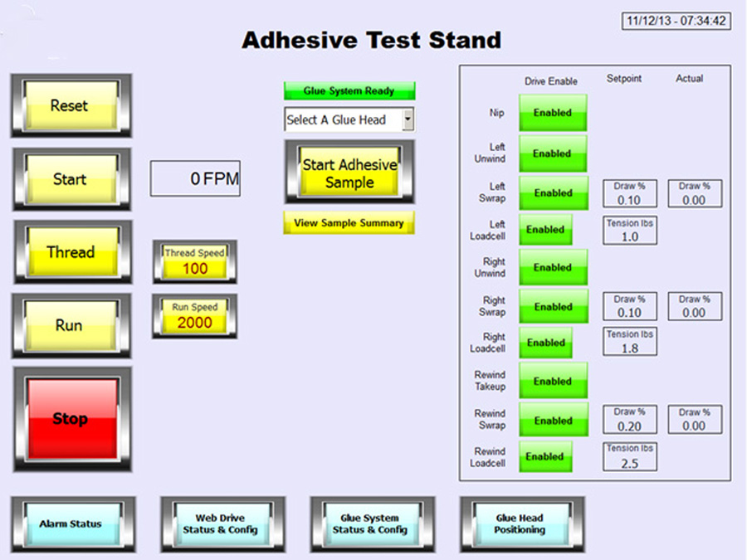Activate Thread mode button
747x560 pixels.
coord(70,252)
